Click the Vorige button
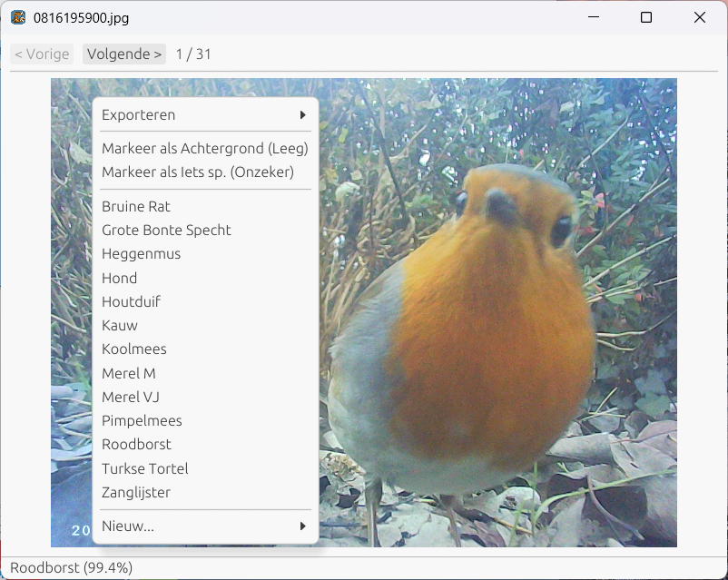728x580 pixels. [42, 54]
